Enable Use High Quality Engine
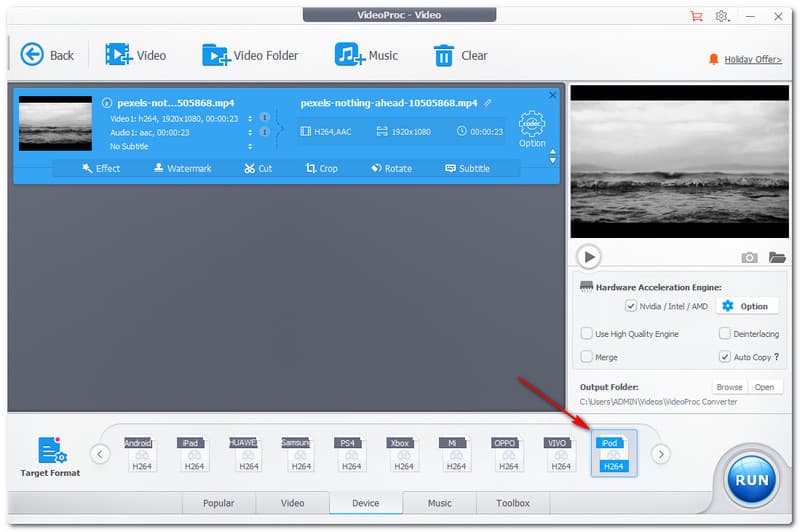This screenshot has height=532, width=800. [587, 334]
